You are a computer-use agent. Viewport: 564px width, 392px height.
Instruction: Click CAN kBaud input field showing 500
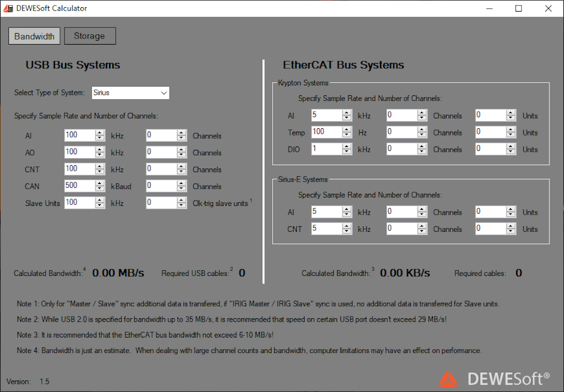[80, 186]
